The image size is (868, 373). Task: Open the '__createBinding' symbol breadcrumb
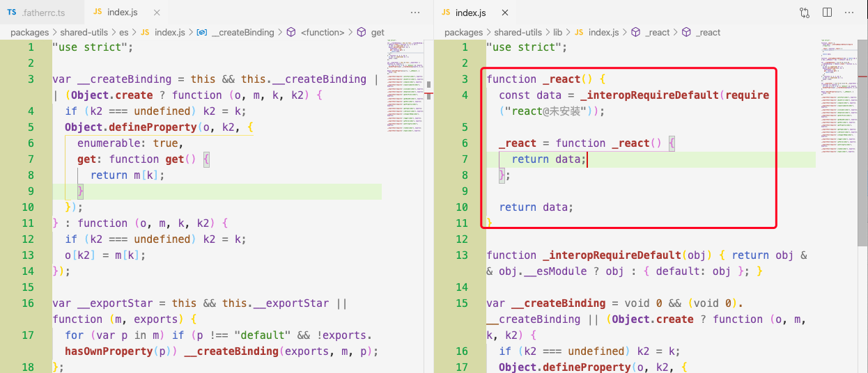click(236, 32)
